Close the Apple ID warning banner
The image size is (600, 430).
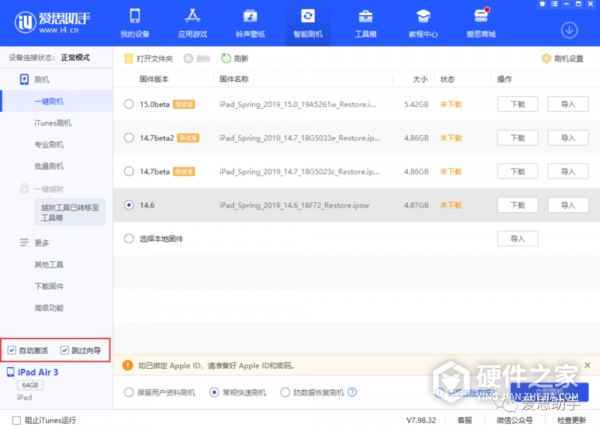(587, 365)
